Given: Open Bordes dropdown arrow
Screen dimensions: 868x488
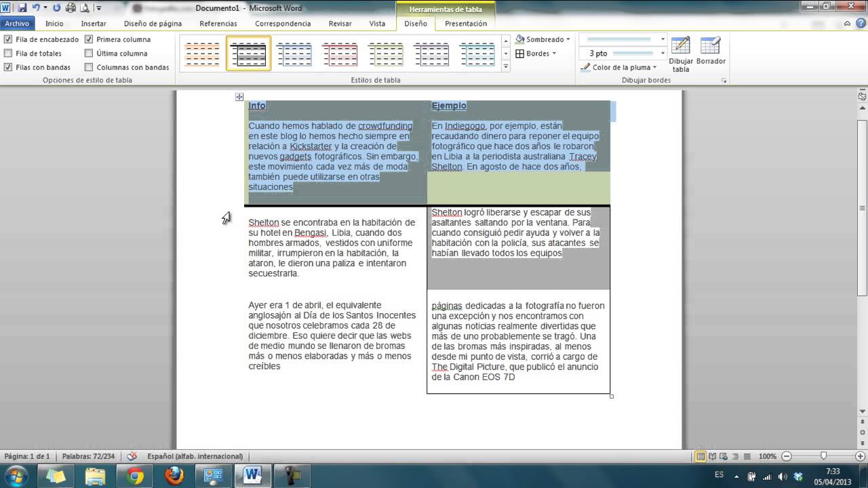Looking at the screenshot, I should click(x=554, y=54).
